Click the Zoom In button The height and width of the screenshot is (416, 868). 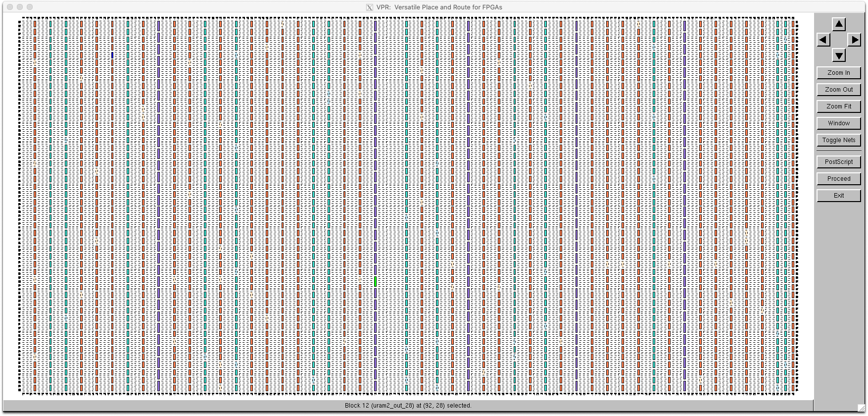839,73
